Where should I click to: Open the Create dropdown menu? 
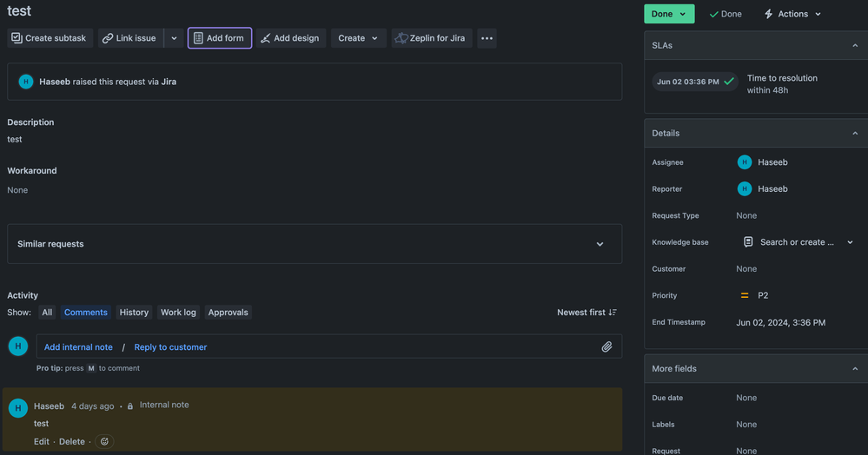point(358,38)
